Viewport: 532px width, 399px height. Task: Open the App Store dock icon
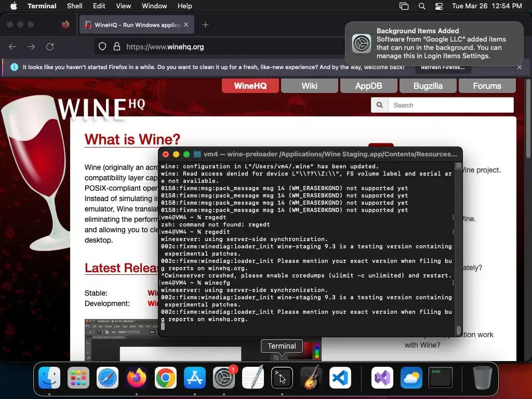point(195,377)
